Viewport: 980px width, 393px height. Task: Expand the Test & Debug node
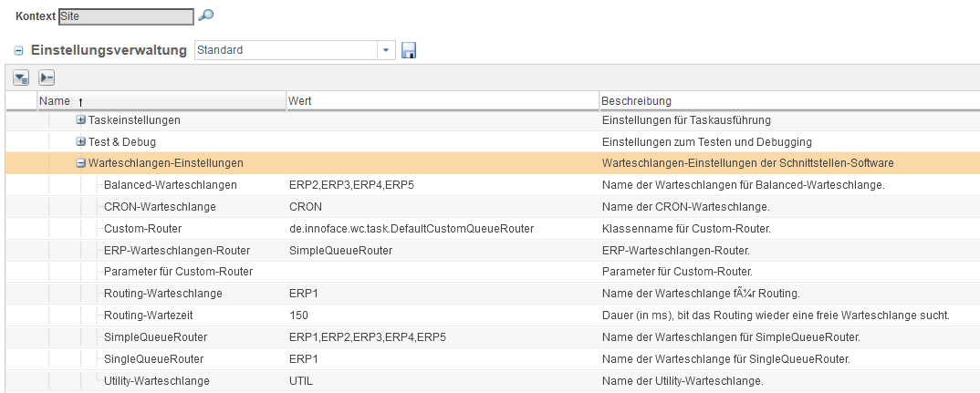point(81,142)
